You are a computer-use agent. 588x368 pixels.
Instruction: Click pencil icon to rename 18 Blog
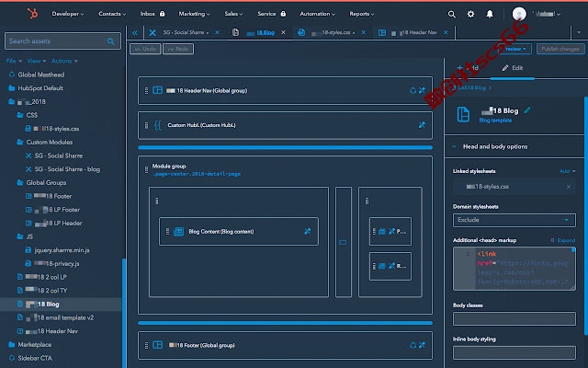(x=527, y=110)
